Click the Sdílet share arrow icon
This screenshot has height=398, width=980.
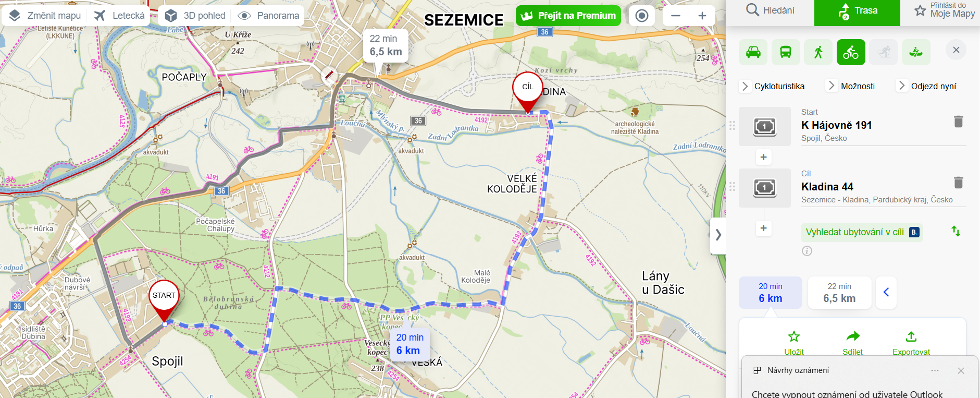click(x=852, y=336)
